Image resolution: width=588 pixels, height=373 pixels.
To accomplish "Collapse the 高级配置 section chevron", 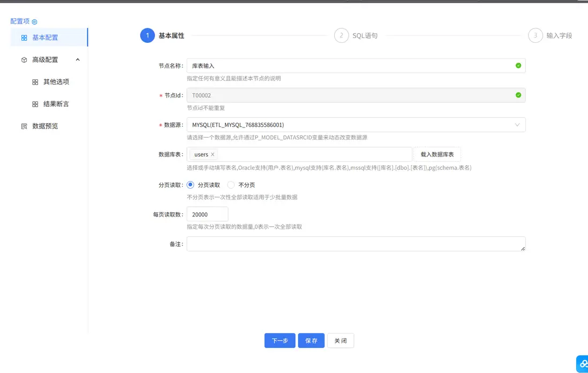I will (x=79, y=59).
